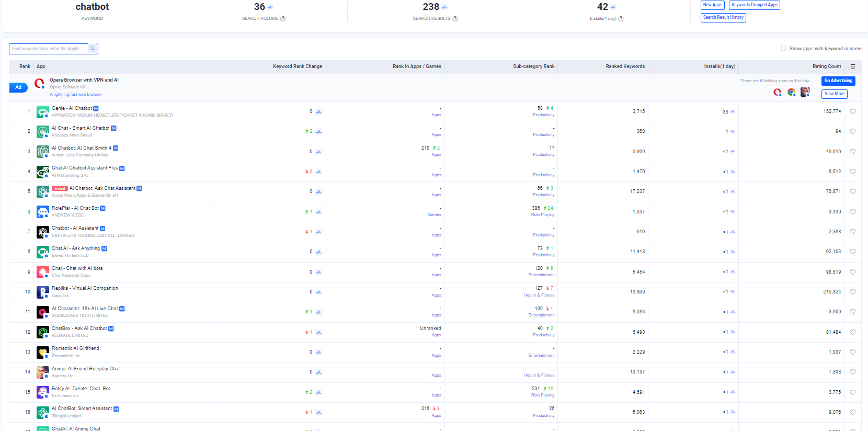Image resolution: width=868 pixels, height=431 pixels.
Task: Click Keywords Dropped Apps button
Action: (754, 5)
